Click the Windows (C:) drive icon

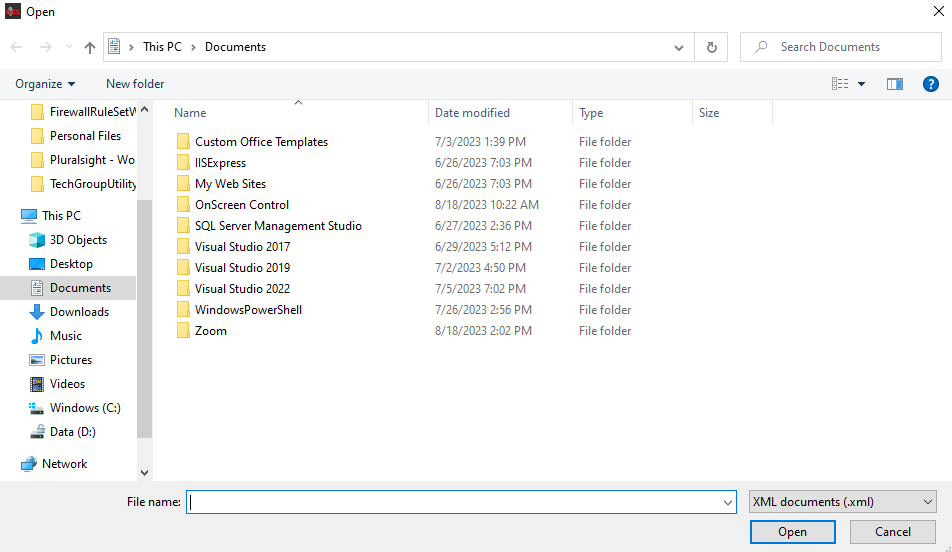(37, 408)
